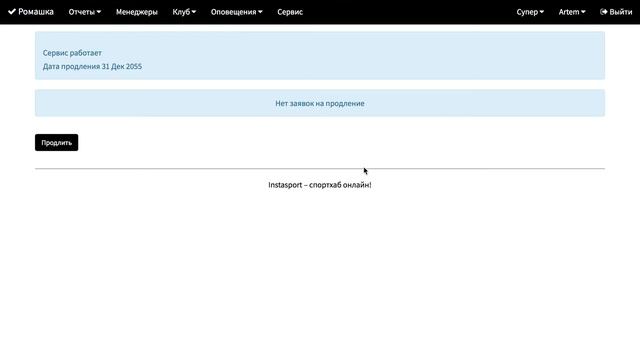Click the Выйти logout link
The image size is (640, 360).
tap(616, 12)
